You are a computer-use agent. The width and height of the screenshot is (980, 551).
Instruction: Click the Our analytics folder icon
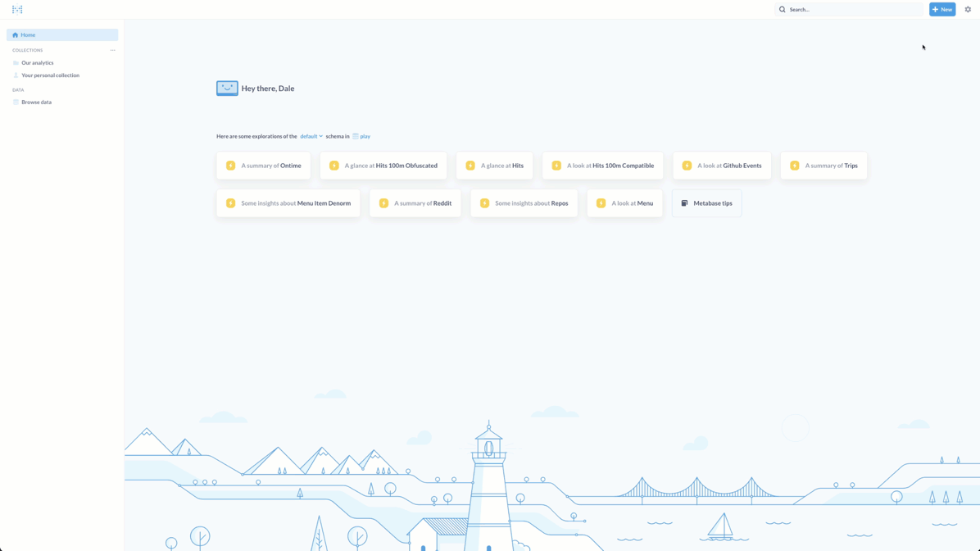click(16, 63)
